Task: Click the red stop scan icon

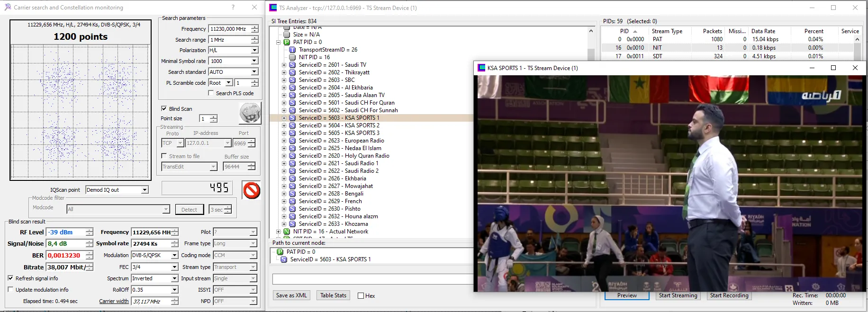Action: [x=252, y=190]
